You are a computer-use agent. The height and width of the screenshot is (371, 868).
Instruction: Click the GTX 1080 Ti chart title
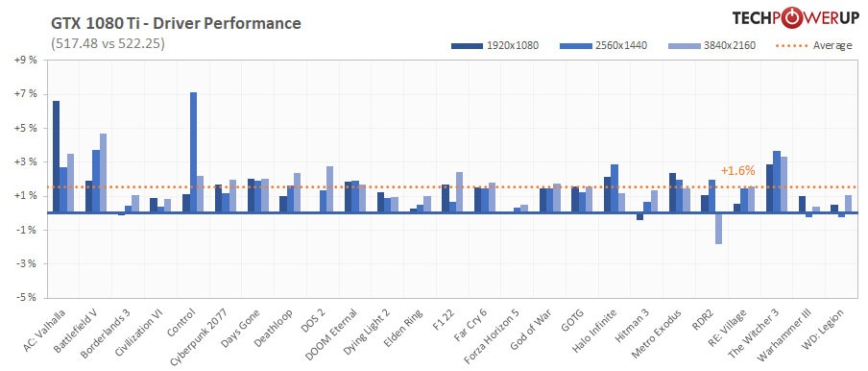coord(176,23)
